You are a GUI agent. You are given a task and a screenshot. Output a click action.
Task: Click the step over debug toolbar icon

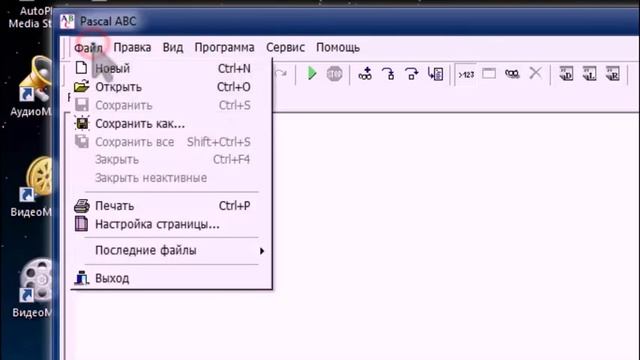coord(411,74)
